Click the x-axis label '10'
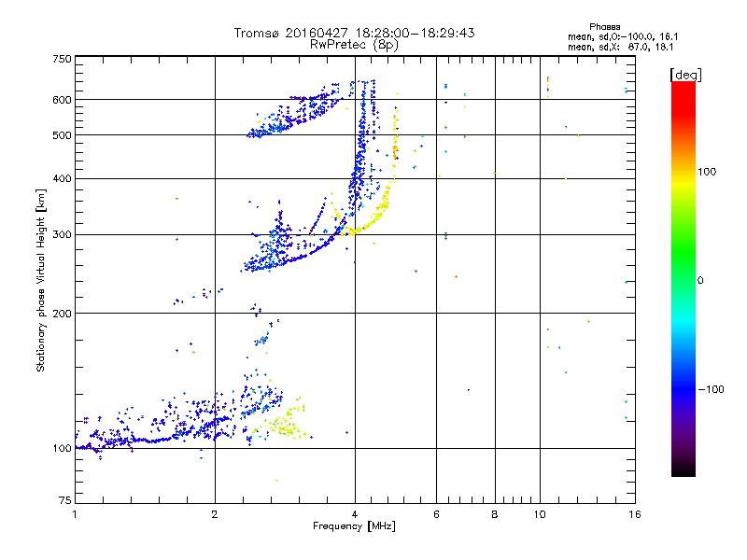This screenshot has height=560, width=747. [x=540, y=514]
